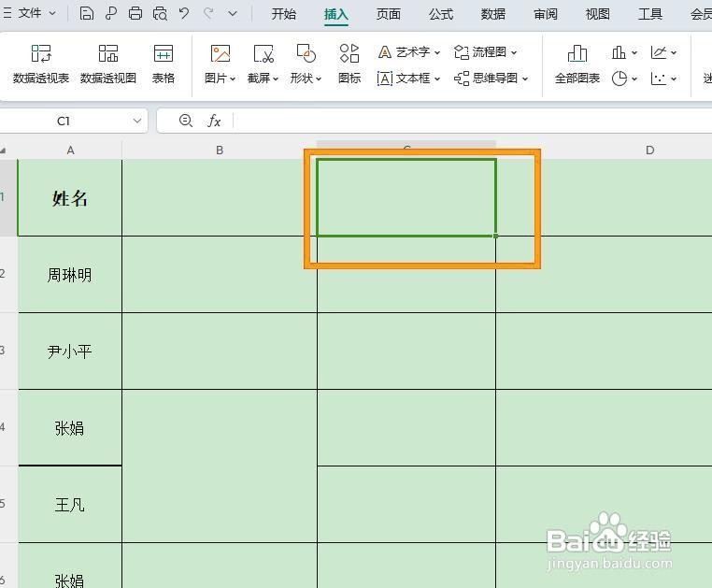
Task: Click the pie chart icon
Action: (619, 79)
